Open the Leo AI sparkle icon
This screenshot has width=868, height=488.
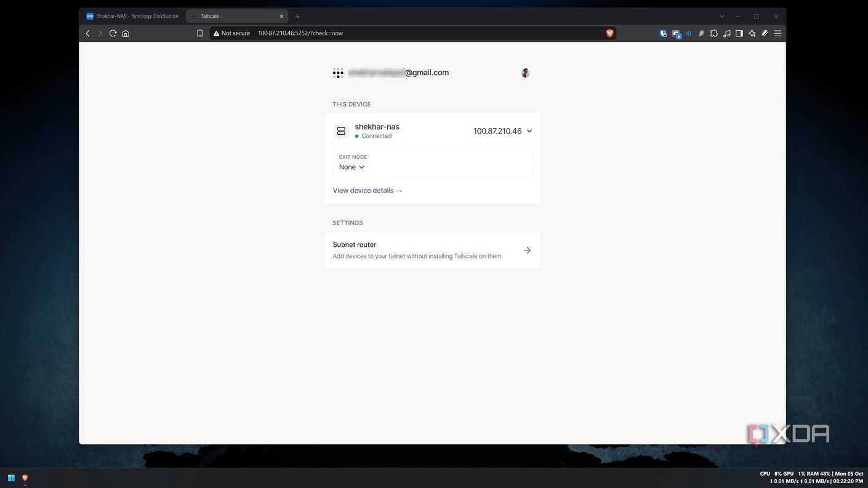[752, 33]
